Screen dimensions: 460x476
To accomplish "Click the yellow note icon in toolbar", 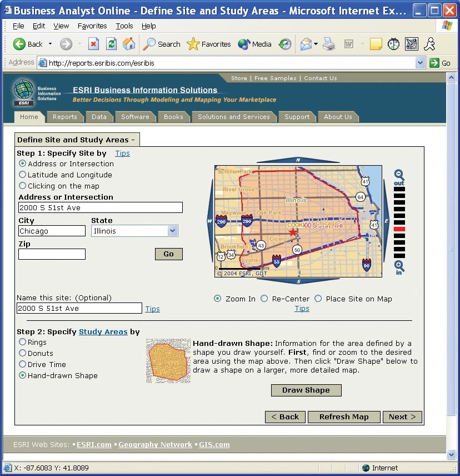I will point(376,44).
